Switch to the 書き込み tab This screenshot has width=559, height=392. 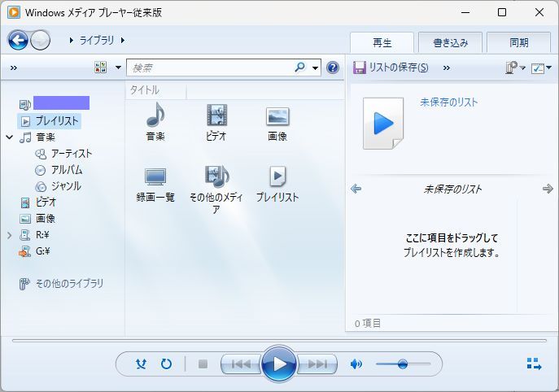[450, 43]
